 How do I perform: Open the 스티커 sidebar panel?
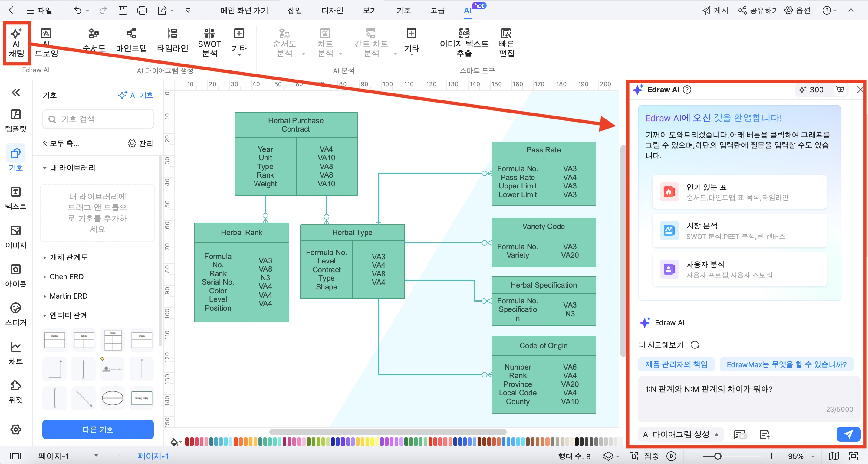click(x=15, y=314)
